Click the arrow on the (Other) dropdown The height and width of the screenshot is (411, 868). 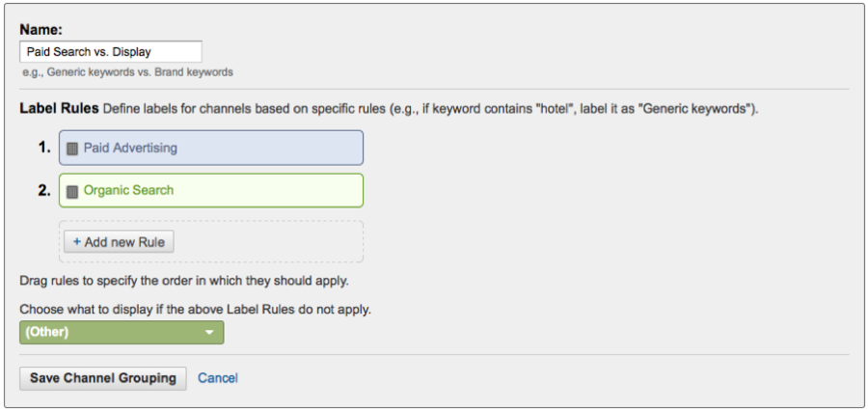tap(209, 333)
